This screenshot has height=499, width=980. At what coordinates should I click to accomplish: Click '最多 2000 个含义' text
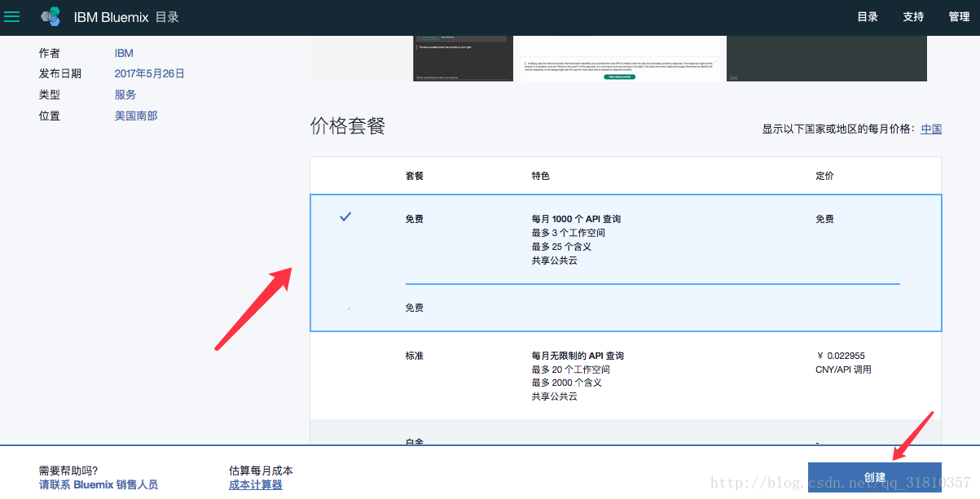click(x=567, y=383)
